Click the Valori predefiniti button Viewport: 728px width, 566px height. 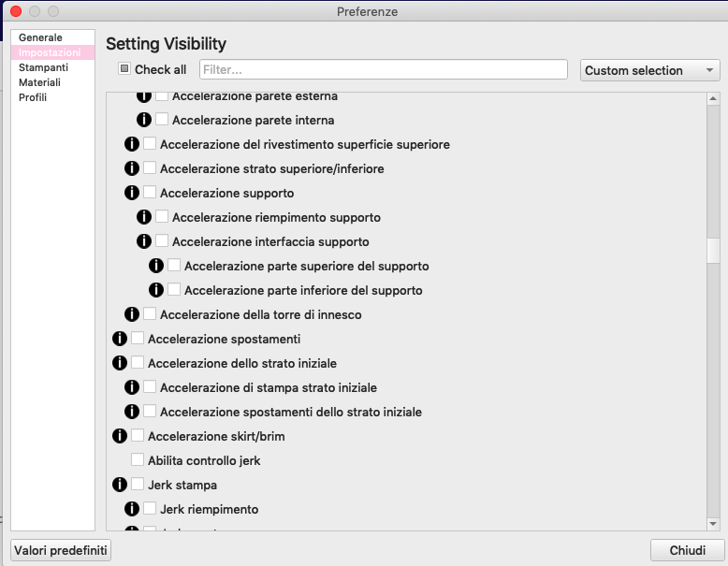61,550
